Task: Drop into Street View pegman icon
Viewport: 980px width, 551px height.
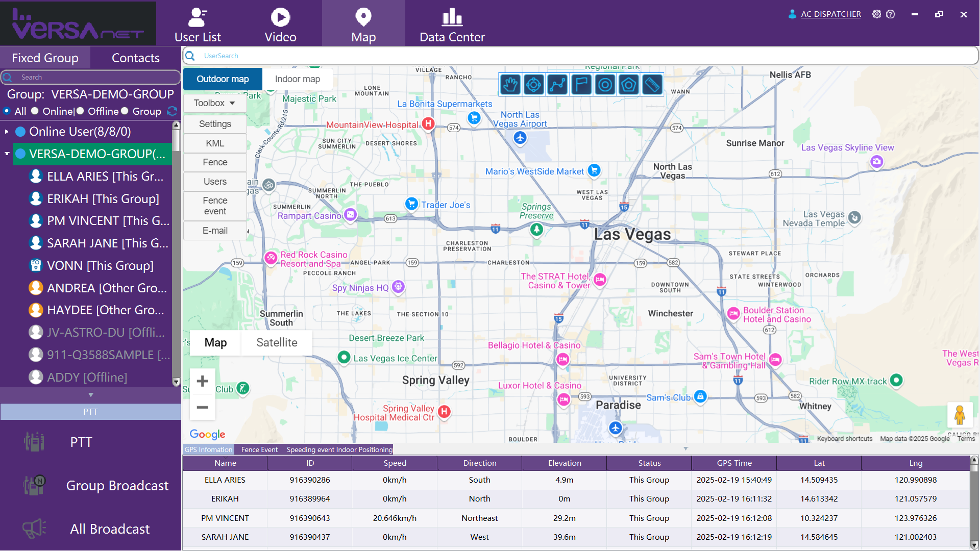Action: 959,415
